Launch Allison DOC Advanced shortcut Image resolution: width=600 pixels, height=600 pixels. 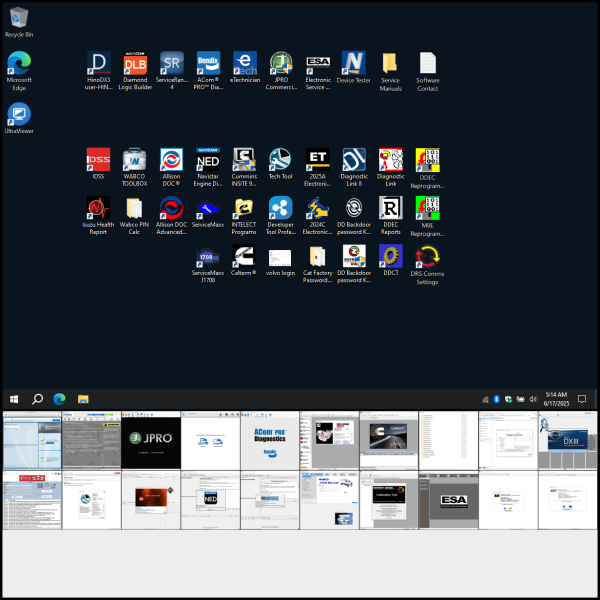[x=171, y=215]
